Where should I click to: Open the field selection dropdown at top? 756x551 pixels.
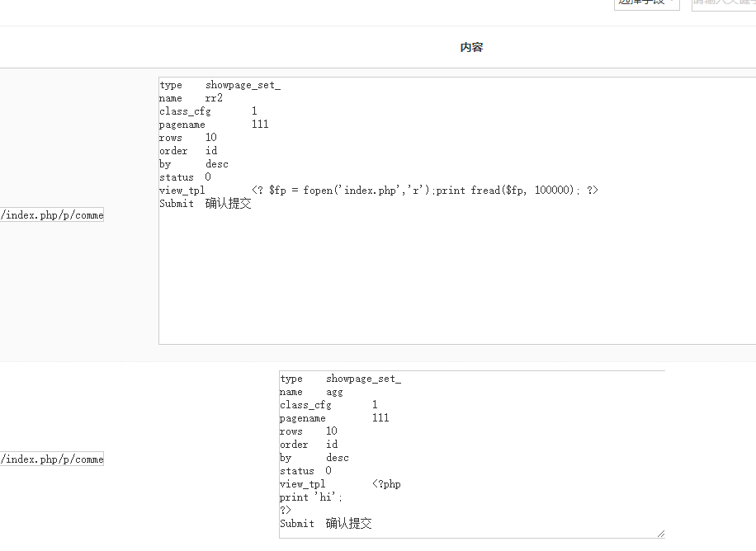[645, 3]
